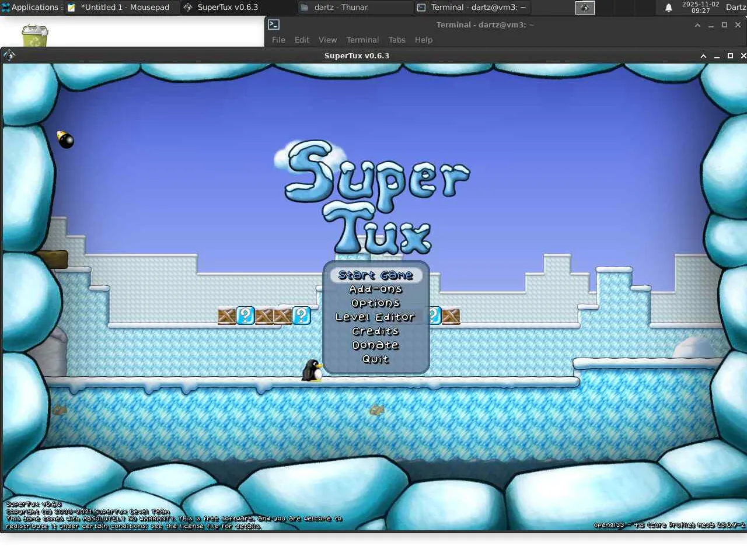This screenshot has width=747, height=560.
Task: Open Options in the SuperTux menu
Action: pos(376,303)
